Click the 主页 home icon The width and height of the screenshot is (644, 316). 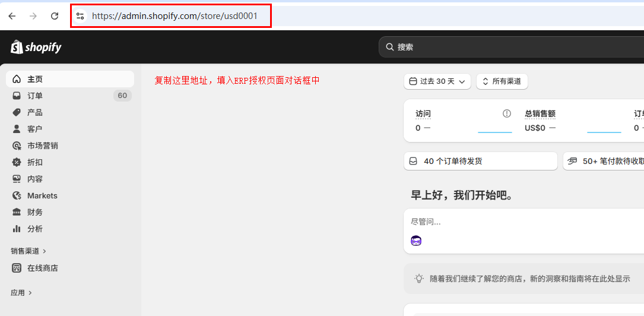(x=17, y=79)
